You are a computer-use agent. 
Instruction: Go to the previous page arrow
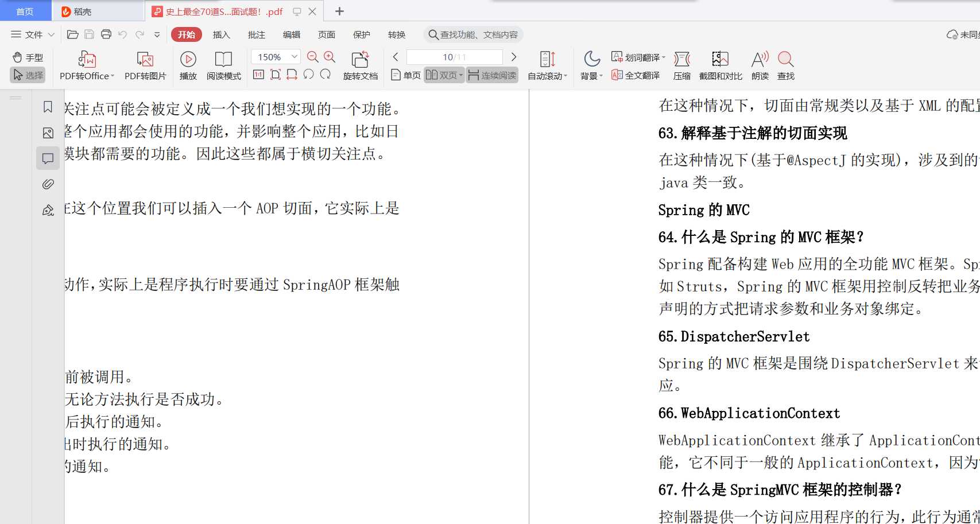click(396, 57)
